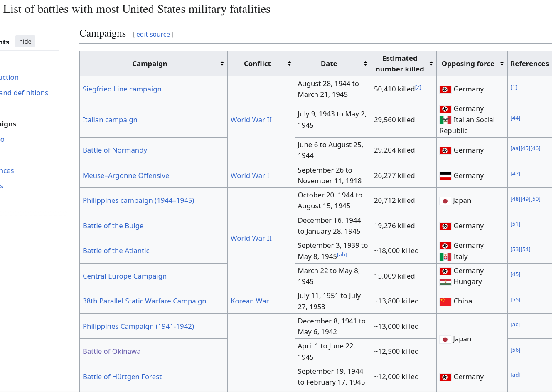Open Battle of Hürtgen Forest link
The image size is (556, 392).
(122, 377)
